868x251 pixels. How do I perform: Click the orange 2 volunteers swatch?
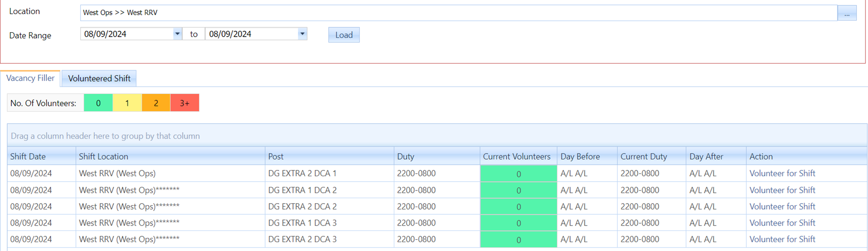(x=156, y=103)
